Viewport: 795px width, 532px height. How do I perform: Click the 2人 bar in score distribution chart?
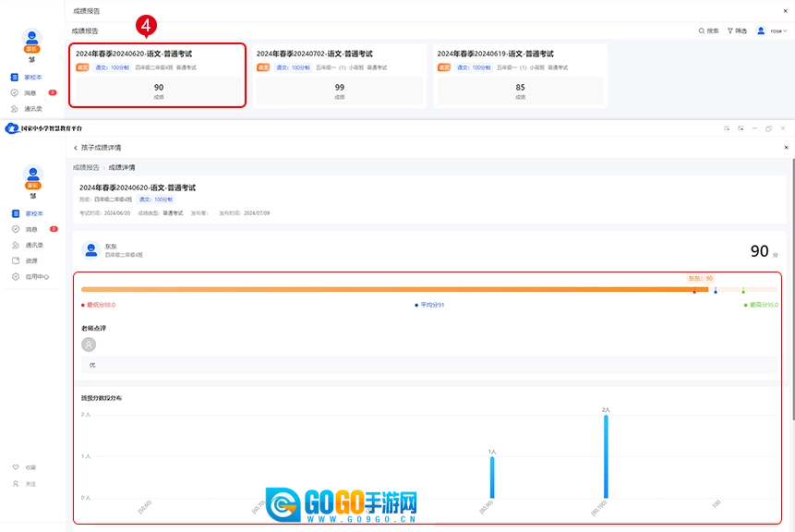[x=606, y=456]
